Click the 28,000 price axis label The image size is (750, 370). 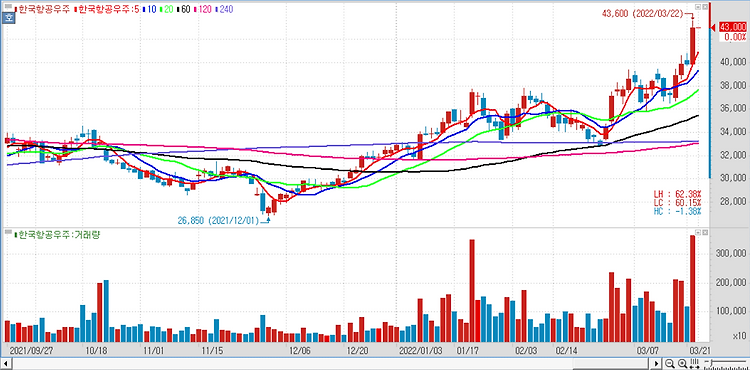tap(733, 202)
